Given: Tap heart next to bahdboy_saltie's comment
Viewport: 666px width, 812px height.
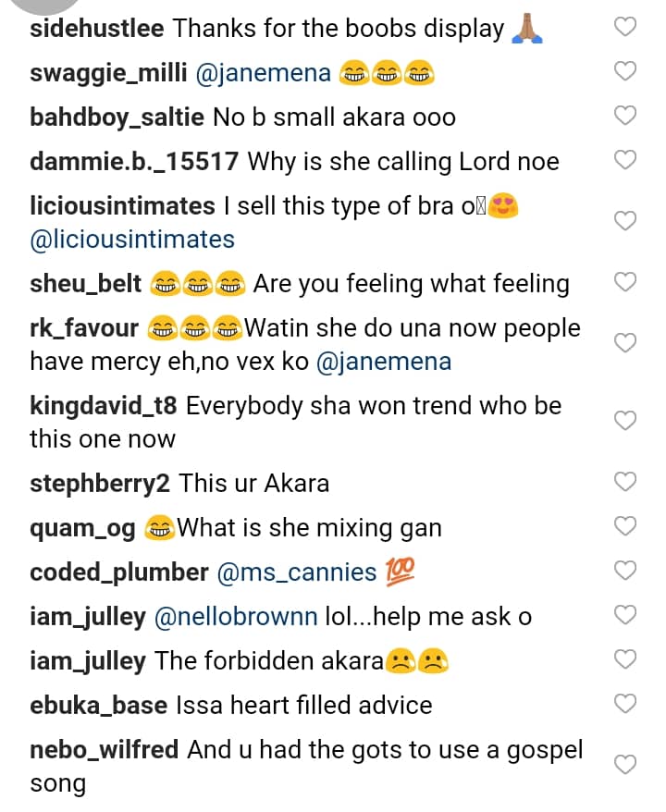Looking at the screenshot, I should [626, 117].
